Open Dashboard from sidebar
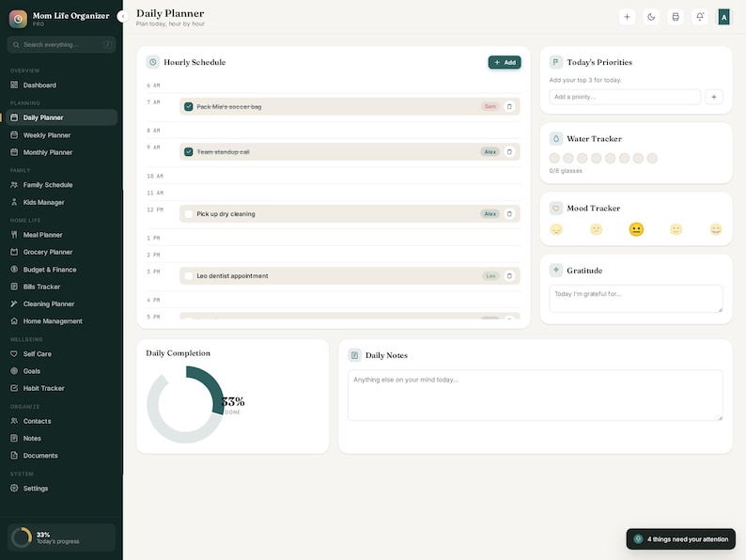 coord(61,86)
